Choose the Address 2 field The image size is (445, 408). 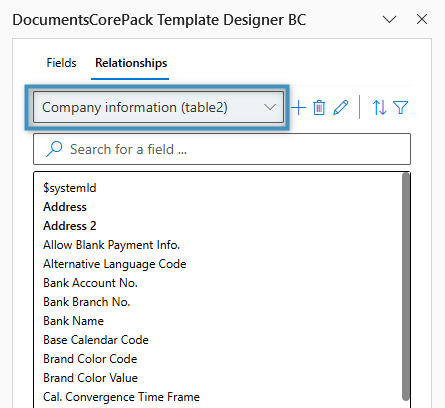click(x=70, y=226)
